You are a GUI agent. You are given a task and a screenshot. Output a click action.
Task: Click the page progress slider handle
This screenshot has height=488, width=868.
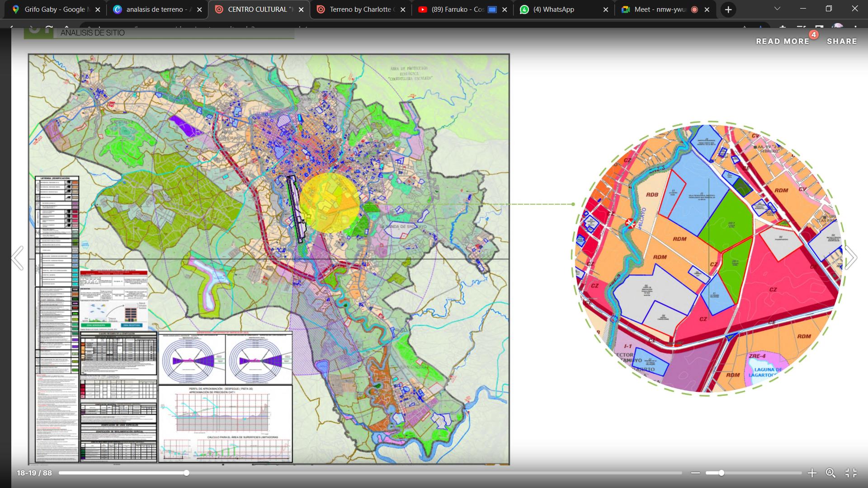click(186, 473)
